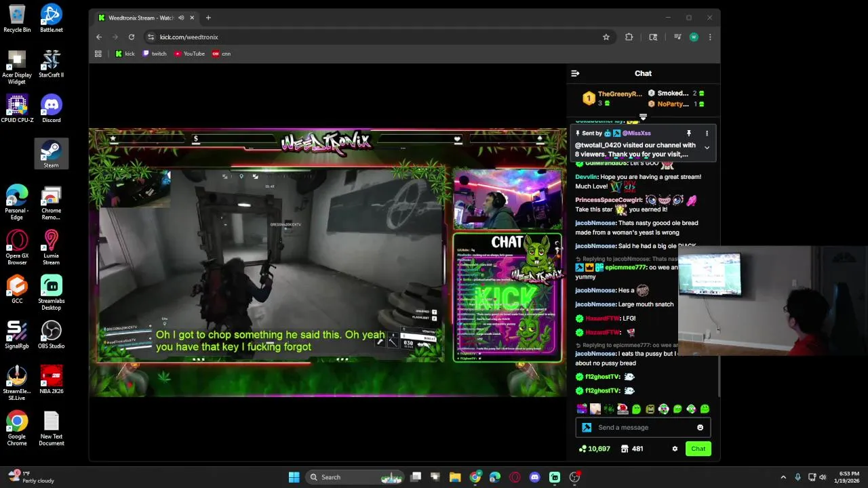Select the Battle.net desktop shortcut
This screenshot has width=868, height=488.
click(x=52, y=18)
